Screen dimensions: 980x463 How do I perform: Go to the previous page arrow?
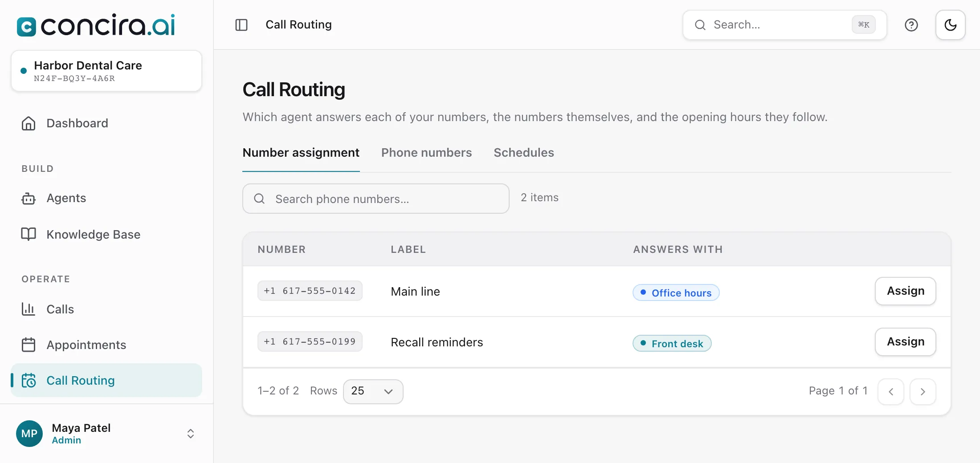pos(891,392)
